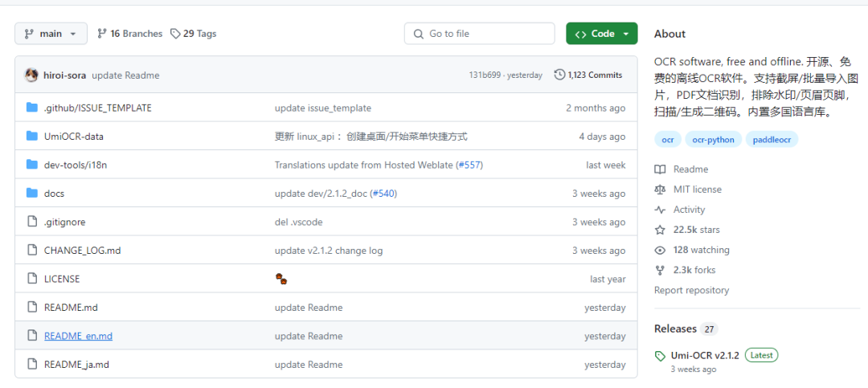Click the tag icon beside Umi-OCR v2.1.2
This screenshot has width=868, height=388.
pos(660,356)
